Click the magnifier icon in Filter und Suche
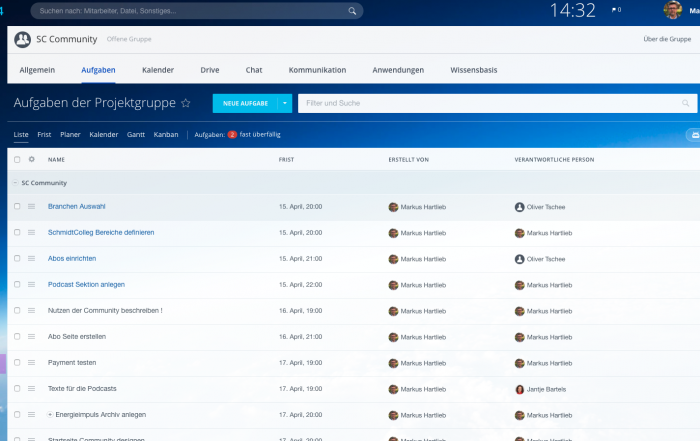The width and height of the screenshot is (700, 441). [x=686, y=103]
